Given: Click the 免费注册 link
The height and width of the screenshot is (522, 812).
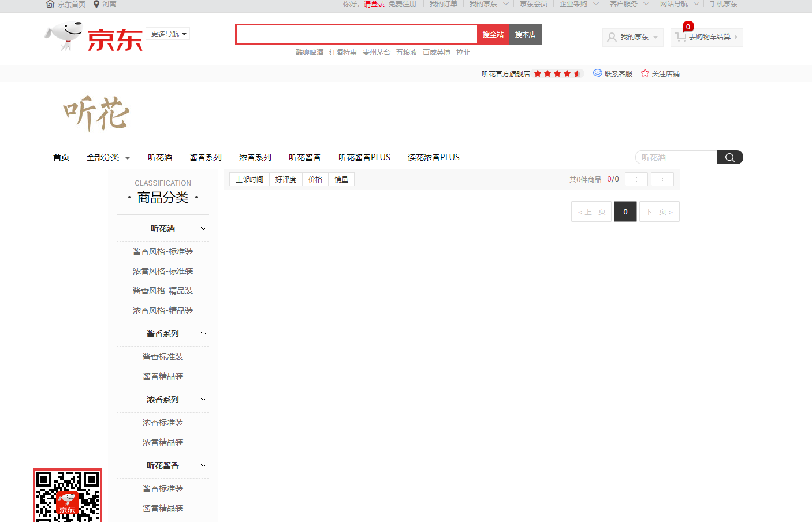Looking at the screenshot, I should tap(403, 4).
